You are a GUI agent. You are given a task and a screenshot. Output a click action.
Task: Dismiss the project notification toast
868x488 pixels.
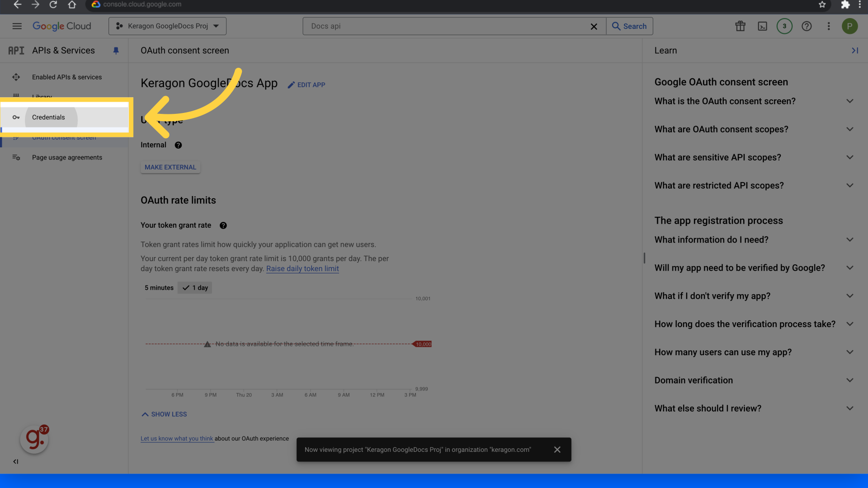tap(557, 450)
